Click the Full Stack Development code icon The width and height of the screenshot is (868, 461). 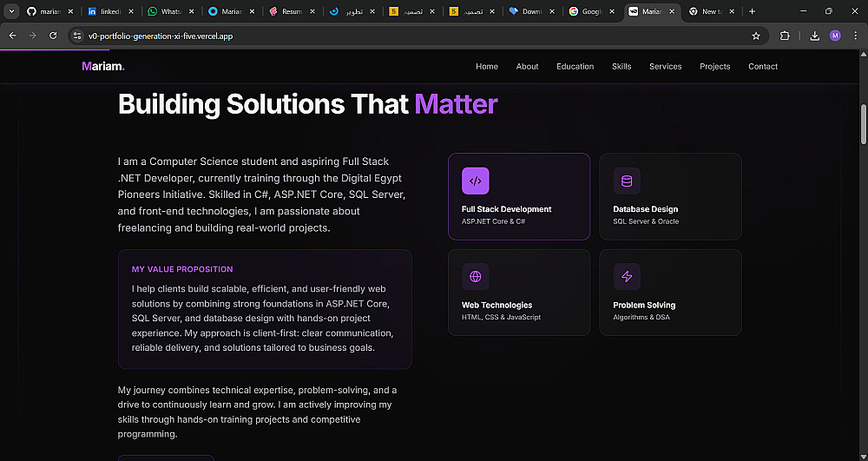[475, 181]
